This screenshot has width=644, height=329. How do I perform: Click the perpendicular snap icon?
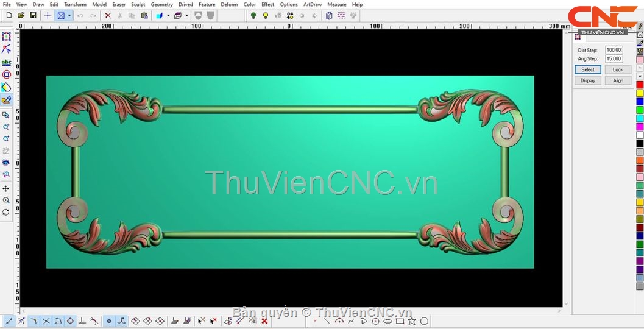tap(82, 321)
